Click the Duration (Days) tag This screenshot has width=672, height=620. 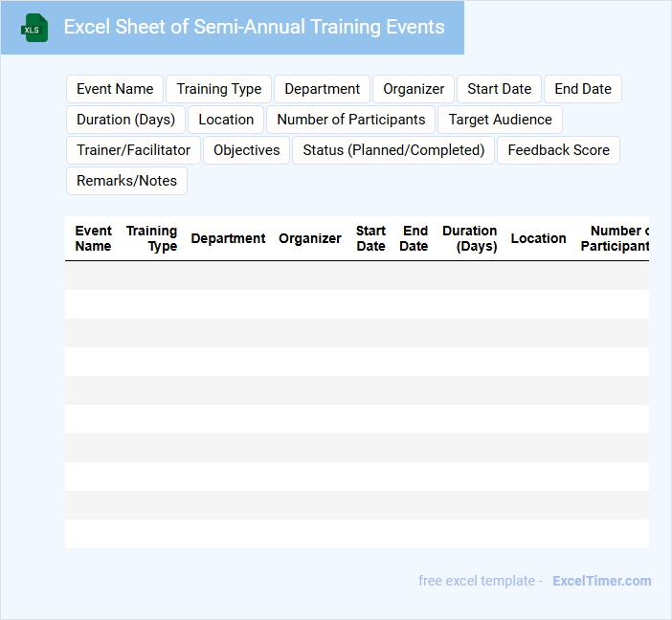[125, 120]
